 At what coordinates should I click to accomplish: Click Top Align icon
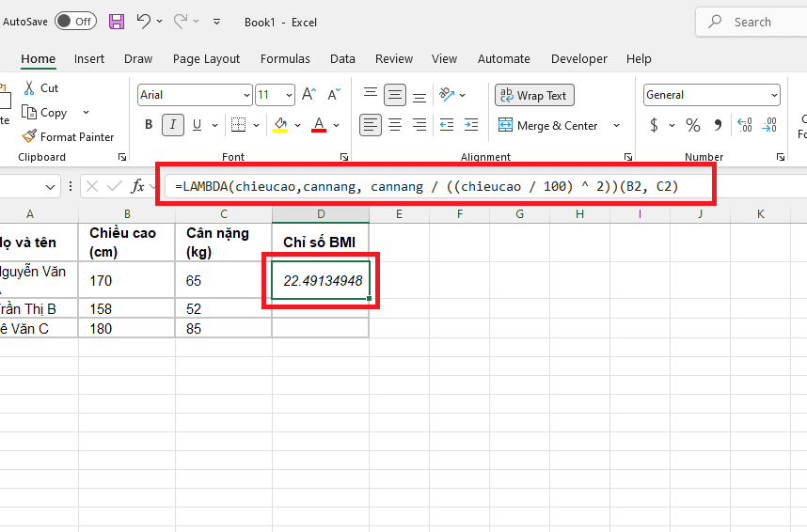371,94
